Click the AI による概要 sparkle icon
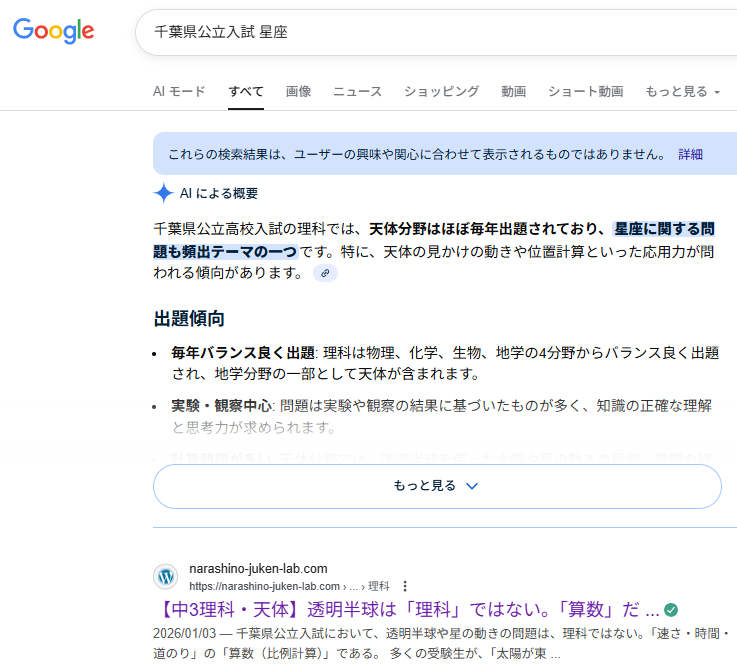The width and height of the screenshot is (737, 667). click(164, 193)
